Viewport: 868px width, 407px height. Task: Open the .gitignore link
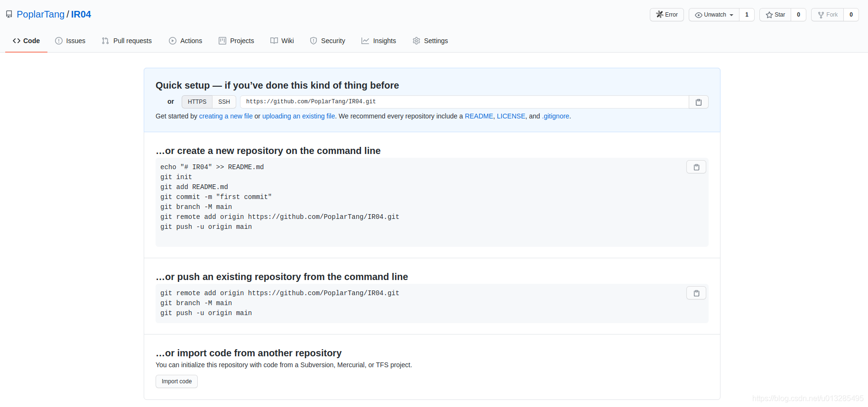coord(555,116)
